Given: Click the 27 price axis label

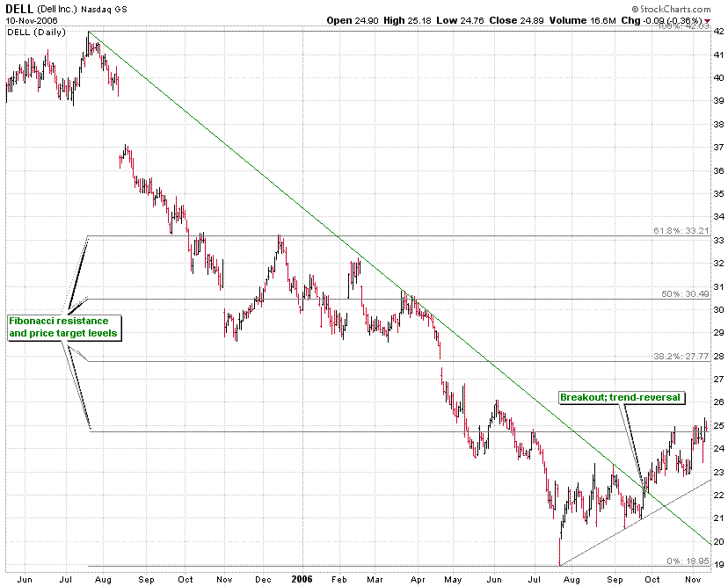Looking at the screenshot, I should pyautogui.click(x=718, y=379).
